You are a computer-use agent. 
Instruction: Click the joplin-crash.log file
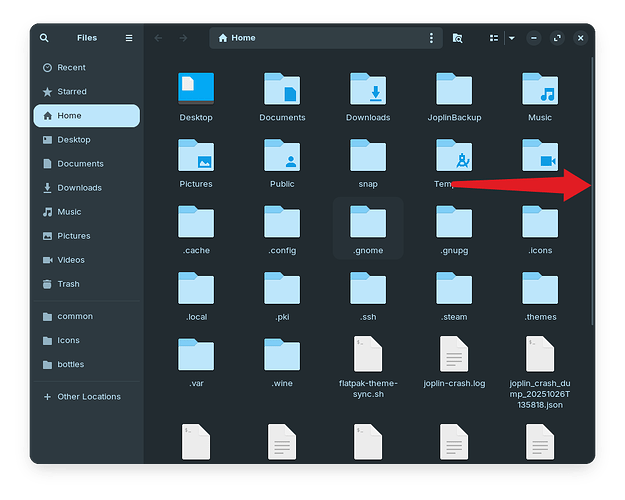tap(454, 355)
